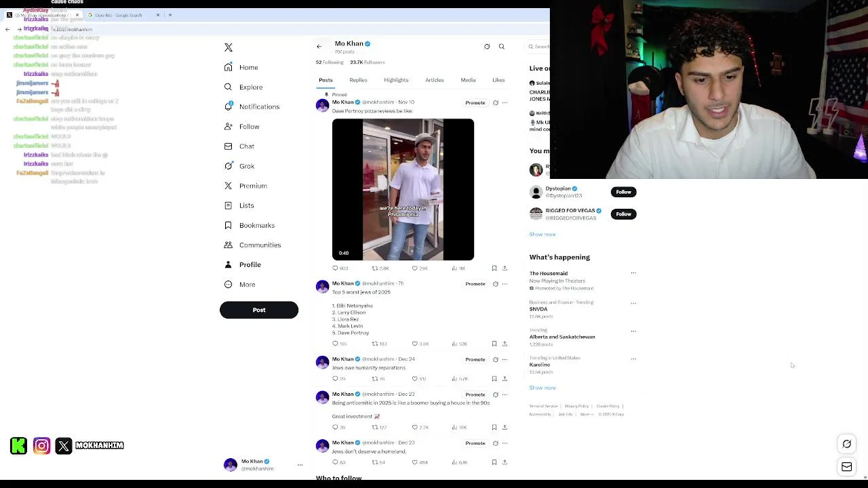Image resolution: width=868 pixels, height=488 pixels.
Task: Open account switcher dots beside @mokhanhim
Action: coord(300,465)
